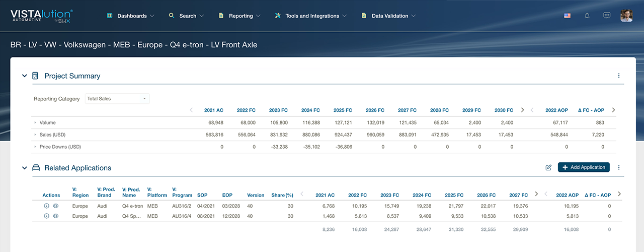Click the edit pencil icon in Related Applications
The height and width of the screenshot is (252, 644).
[x=548, y=167]
